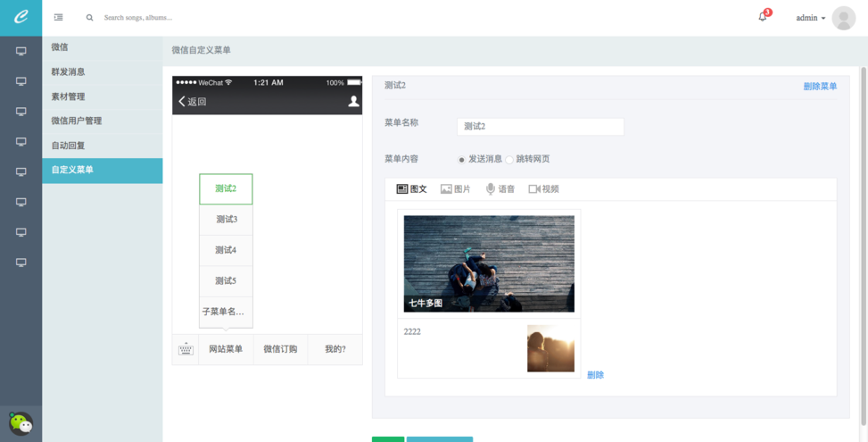Click the sixth monitor icon in left rail
This screenshot has height=442, width=868.
click(x=21, y=202)
